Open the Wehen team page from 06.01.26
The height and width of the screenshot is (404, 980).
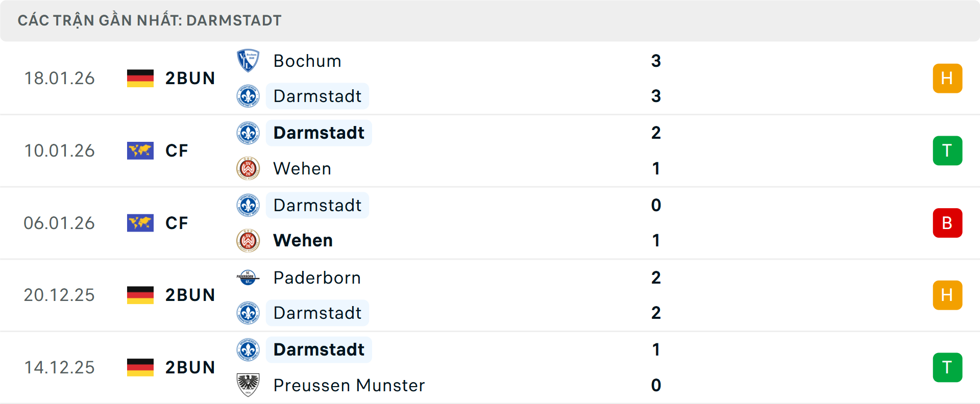[x=302, y=240]
